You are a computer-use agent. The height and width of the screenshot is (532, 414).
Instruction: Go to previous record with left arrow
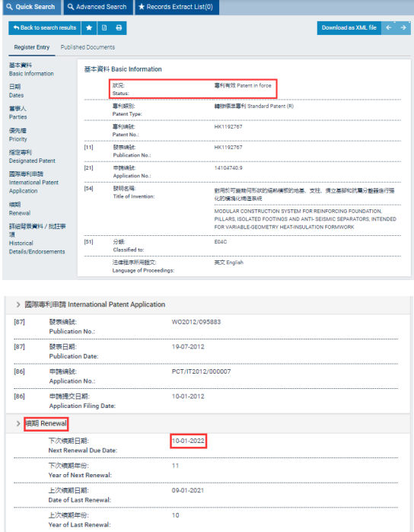(x=389, y=28)
